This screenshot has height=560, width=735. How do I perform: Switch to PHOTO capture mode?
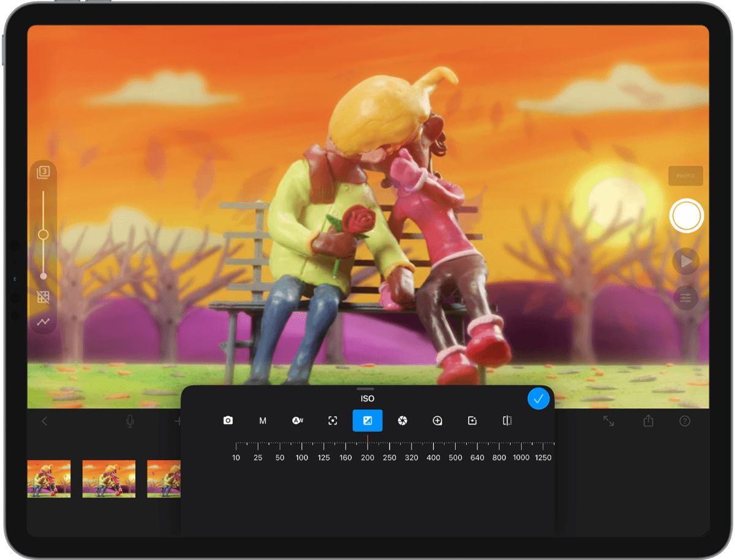(x=685, y=176)
